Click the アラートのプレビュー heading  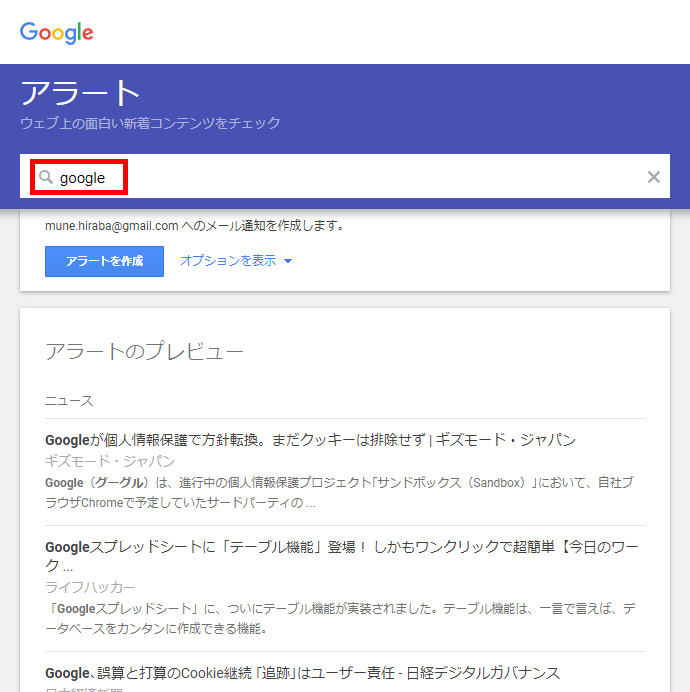(144, 351)
